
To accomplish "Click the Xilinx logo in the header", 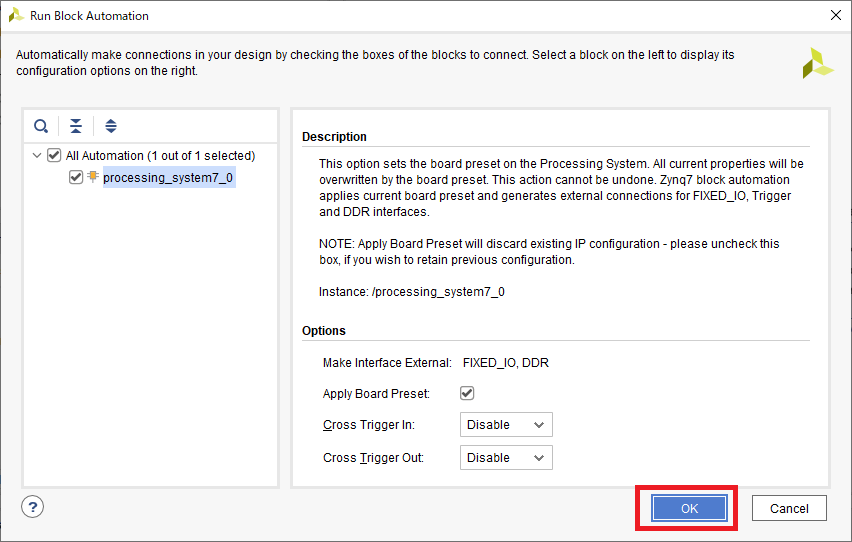I will (x=817, y=62).
